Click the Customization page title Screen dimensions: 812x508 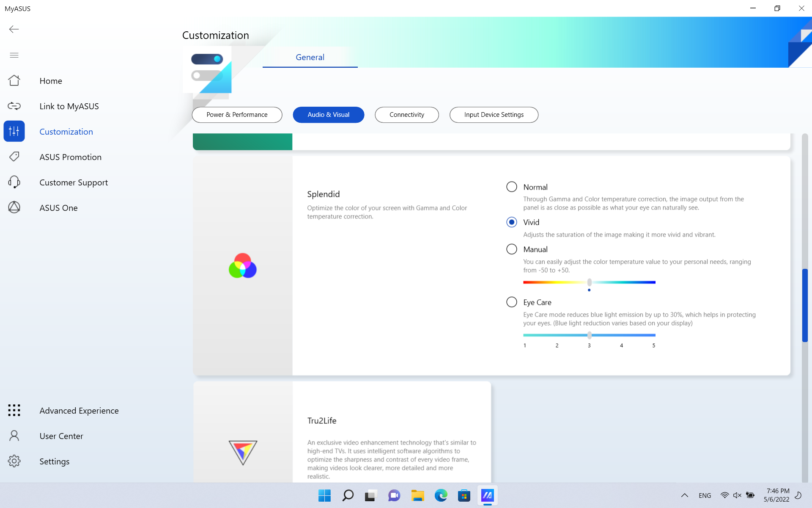(x=216, y=35)
